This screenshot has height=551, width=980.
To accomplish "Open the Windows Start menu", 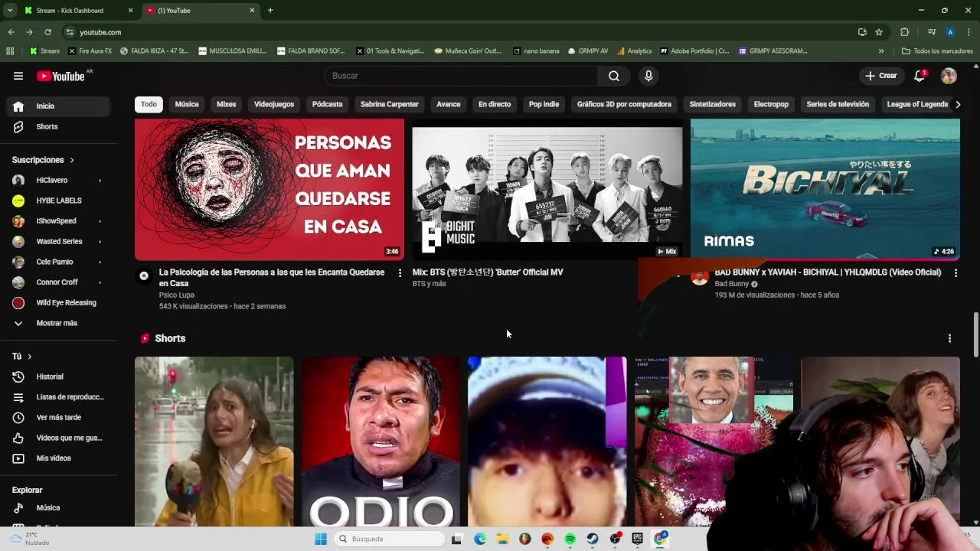I will tap(321, 539).
